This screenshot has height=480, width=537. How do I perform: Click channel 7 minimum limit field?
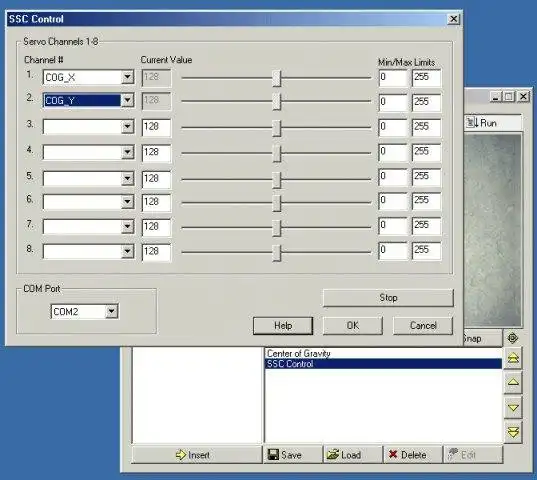[x=393, y=226]
